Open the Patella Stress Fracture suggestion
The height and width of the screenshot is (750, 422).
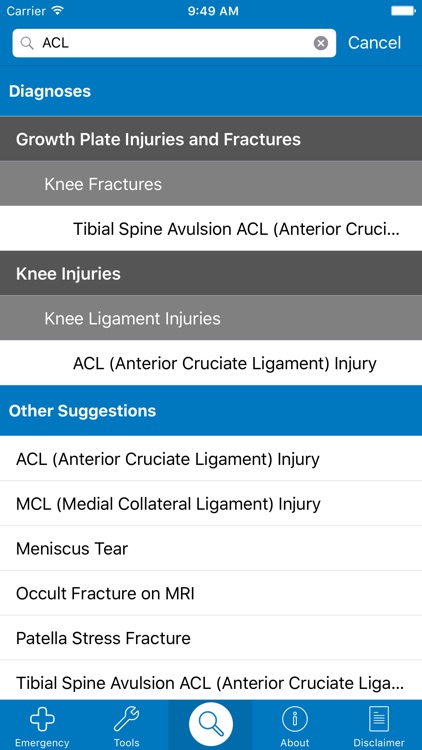(x=211, y=638)
